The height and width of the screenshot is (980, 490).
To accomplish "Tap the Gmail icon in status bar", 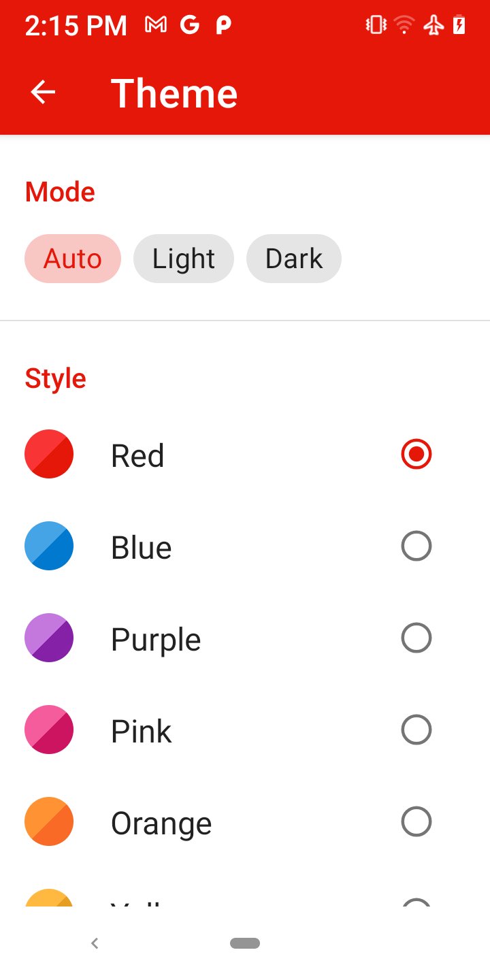I will coord(156,26).
